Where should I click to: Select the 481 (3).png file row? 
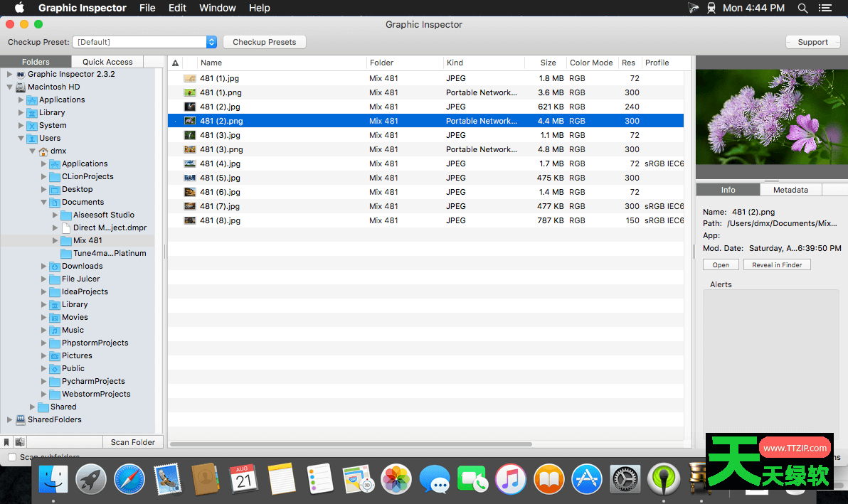(x=425, y=149)
